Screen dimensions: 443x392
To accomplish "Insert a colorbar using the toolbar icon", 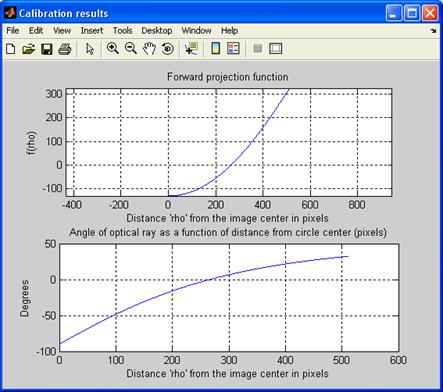I will (216, 48).
